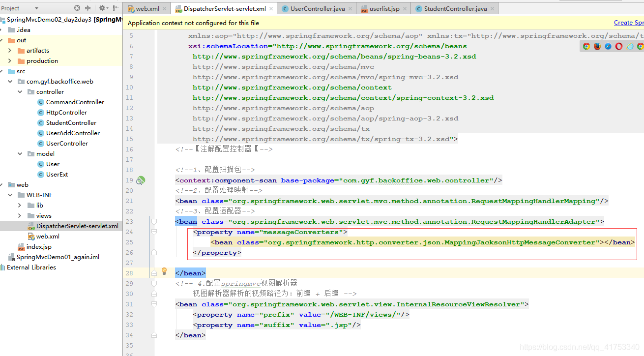Open in Internet Explorer browser icon
This screenshot has height=356, width=644.
(x=629, y=46)
